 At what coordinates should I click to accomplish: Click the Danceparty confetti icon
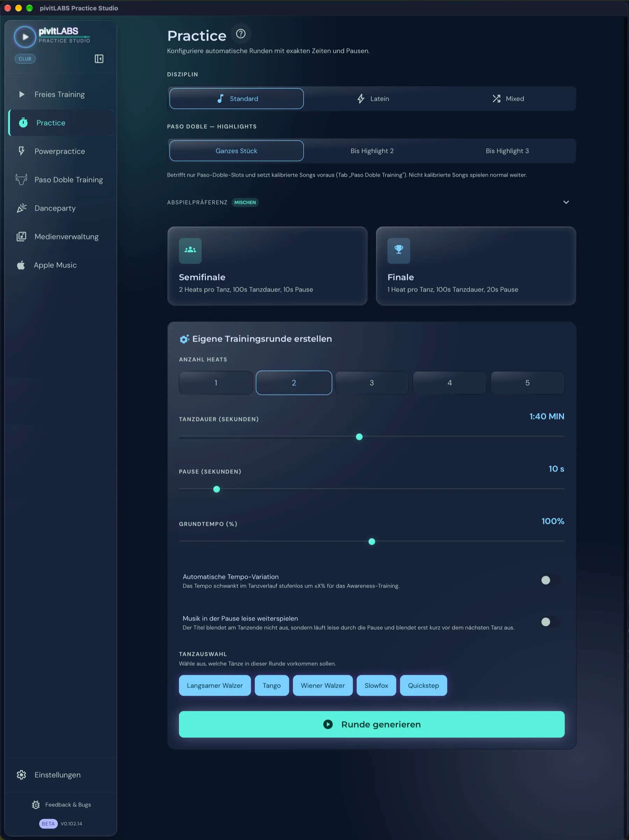[x=22, y=208]
